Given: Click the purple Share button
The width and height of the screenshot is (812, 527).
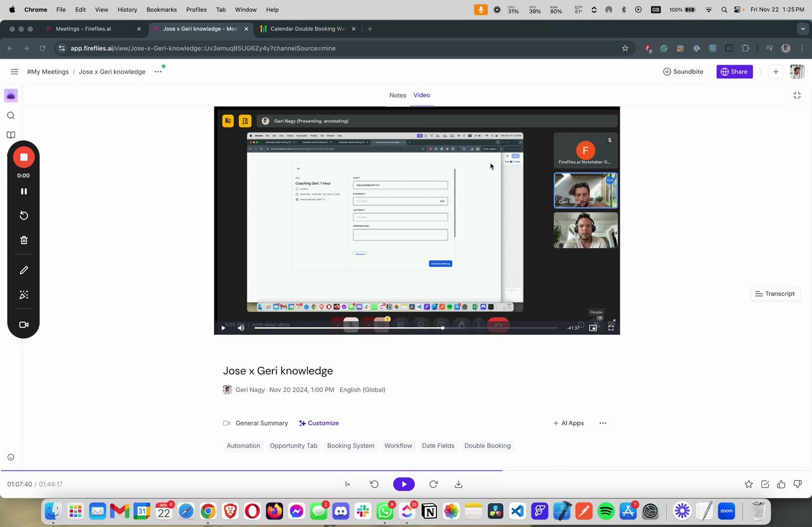Looking at the screenshot, I should (735, 72).
